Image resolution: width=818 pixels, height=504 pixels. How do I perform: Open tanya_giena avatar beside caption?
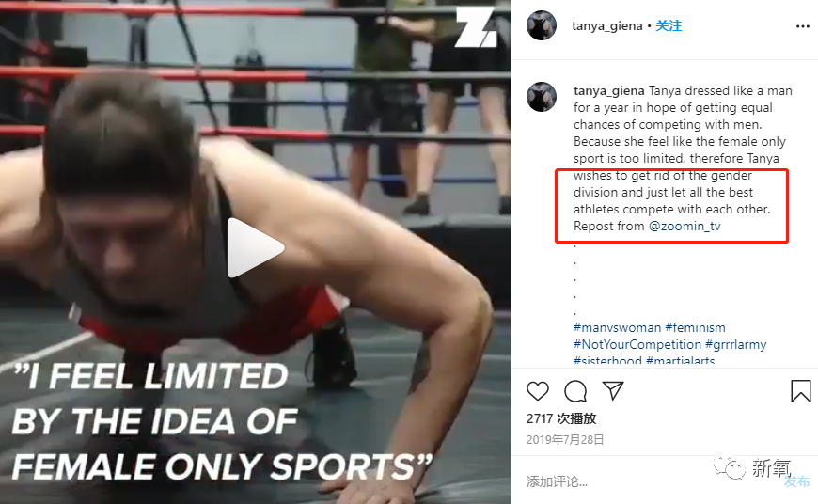click(x=542, y=97)
